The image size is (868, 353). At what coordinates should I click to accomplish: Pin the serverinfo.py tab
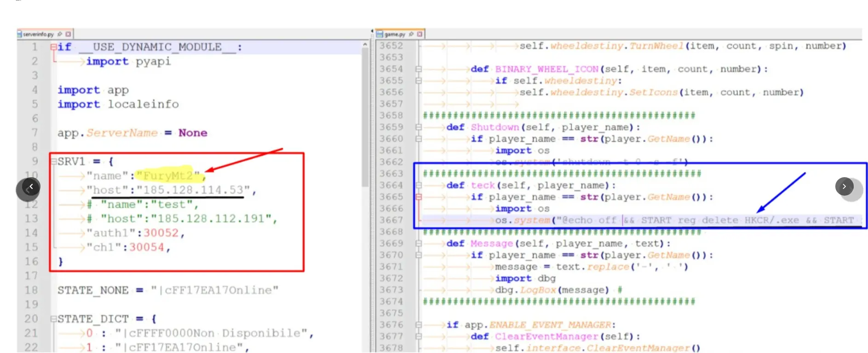coord(59,34)
